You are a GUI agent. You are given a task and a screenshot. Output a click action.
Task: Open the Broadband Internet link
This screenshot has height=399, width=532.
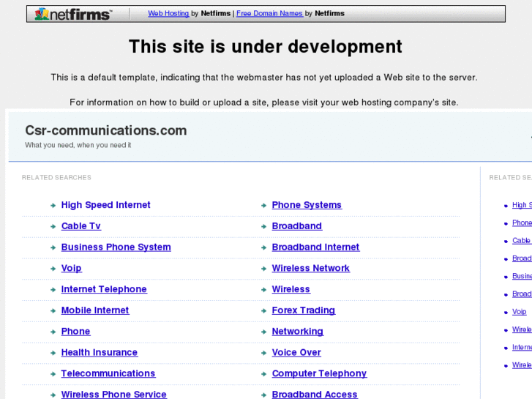coord(315,247)
